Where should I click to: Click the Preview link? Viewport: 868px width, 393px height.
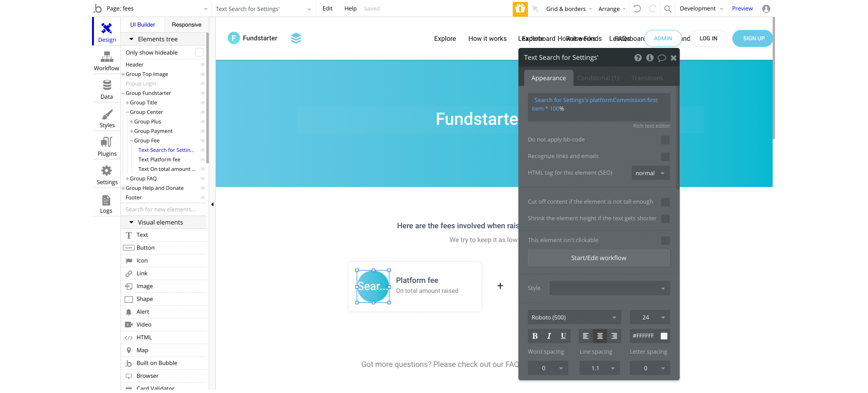tap(742, 9)
